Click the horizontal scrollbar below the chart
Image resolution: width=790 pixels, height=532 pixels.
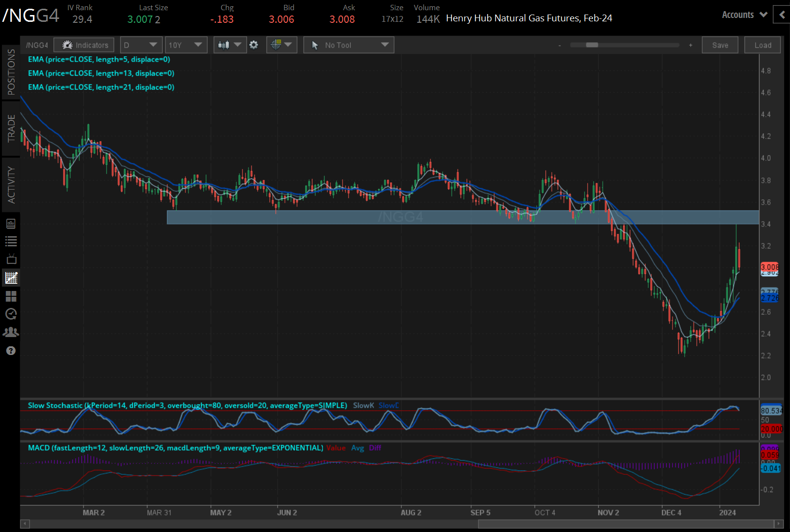click(625, 524)
